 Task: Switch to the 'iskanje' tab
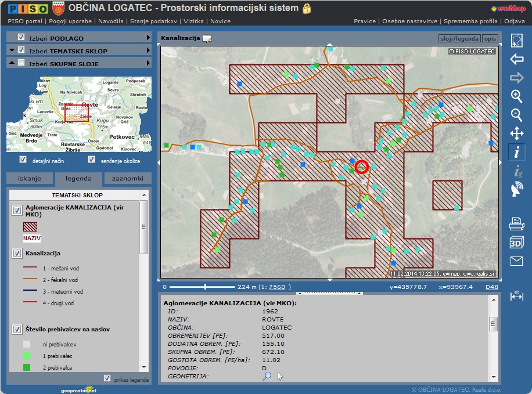pyautogui.click(x=30, y=178)
